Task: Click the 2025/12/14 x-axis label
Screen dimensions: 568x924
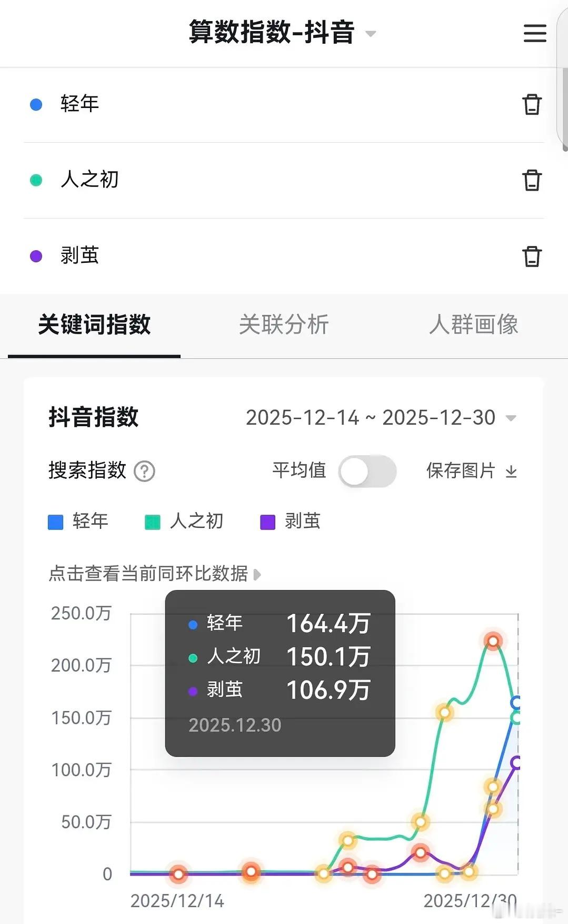Action: coord(177,901)
